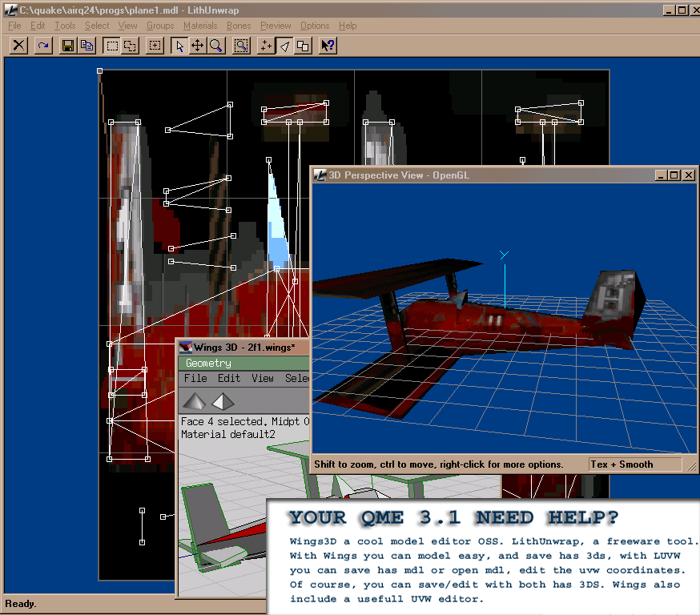Click the resize grip of 3D Perspective window
The image size is (700, 615).
click(691, 466)
